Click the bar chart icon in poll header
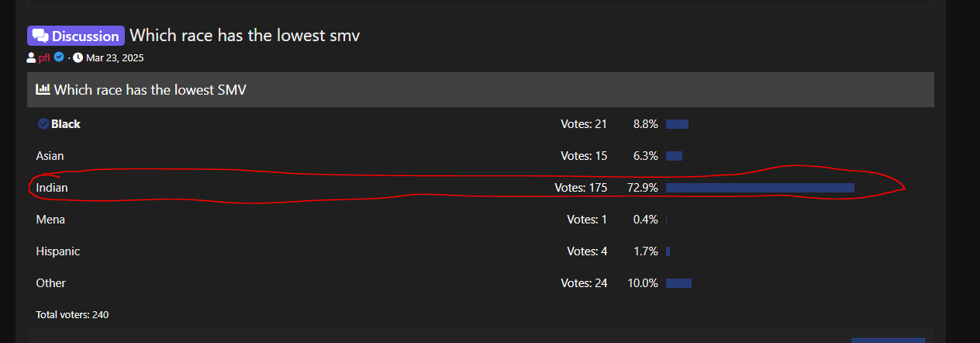 click(x=43, y=90)
